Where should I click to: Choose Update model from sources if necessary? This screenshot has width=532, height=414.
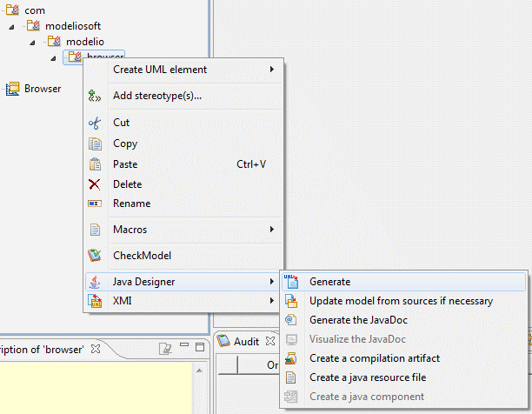[x=403, y=301]
